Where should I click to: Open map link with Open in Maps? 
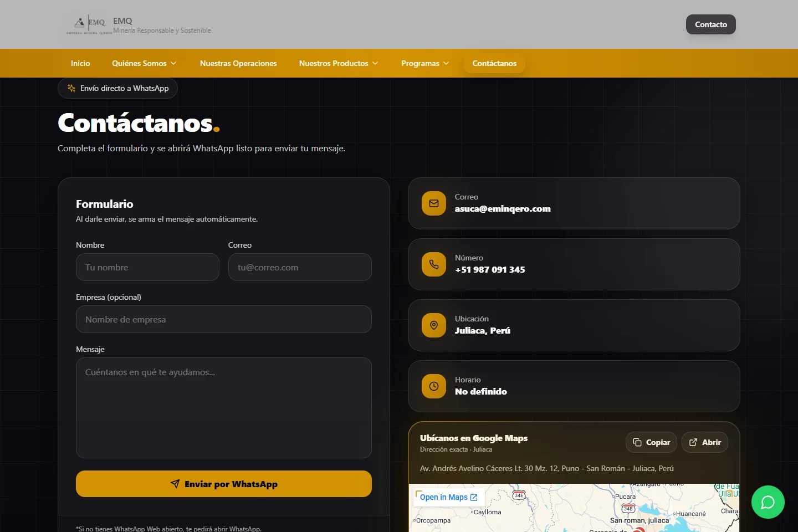click(x=449, y=497)
